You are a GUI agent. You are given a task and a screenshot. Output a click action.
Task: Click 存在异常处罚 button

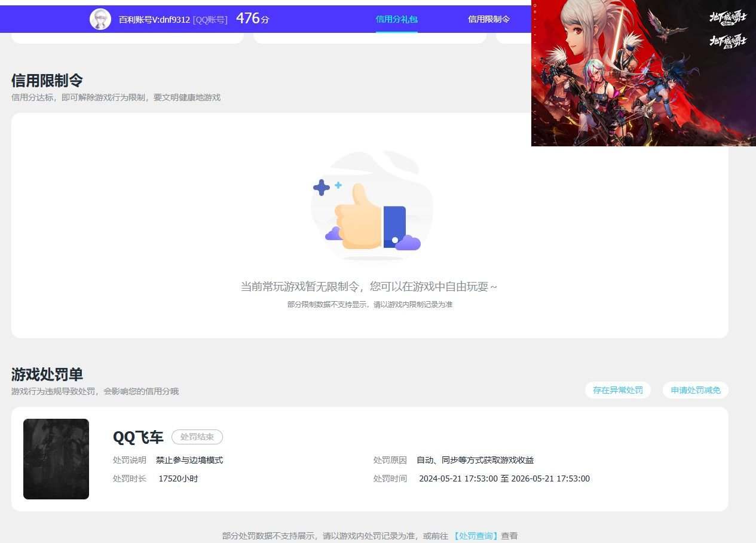pyautogui.click(x=618, y=390)
